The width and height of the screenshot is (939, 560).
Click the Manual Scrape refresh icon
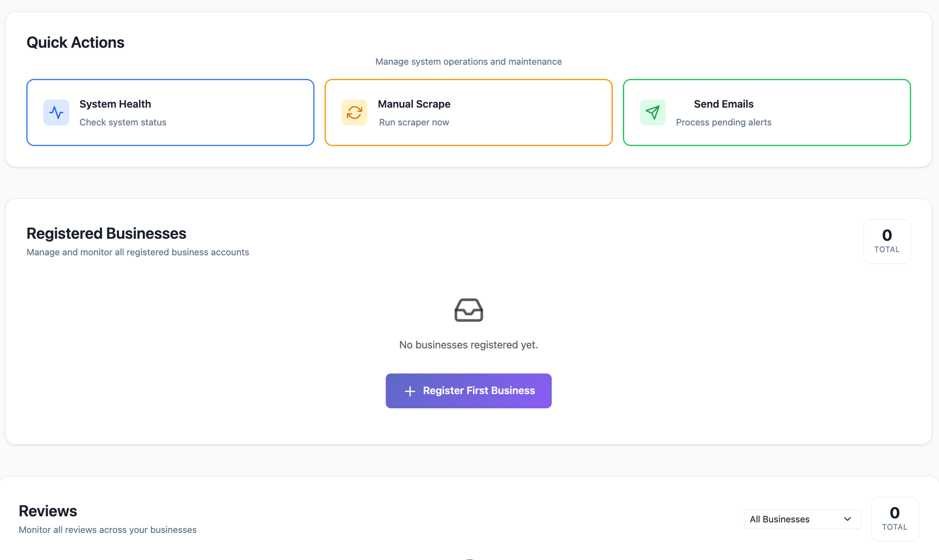(354, 113)
